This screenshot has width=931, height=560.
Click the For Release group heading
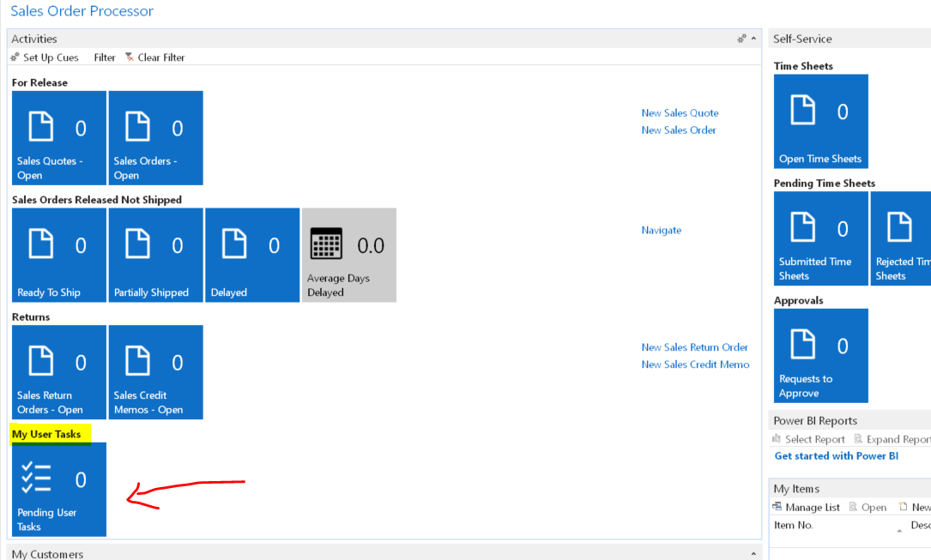pyautogui.click(x=39, y=82)
